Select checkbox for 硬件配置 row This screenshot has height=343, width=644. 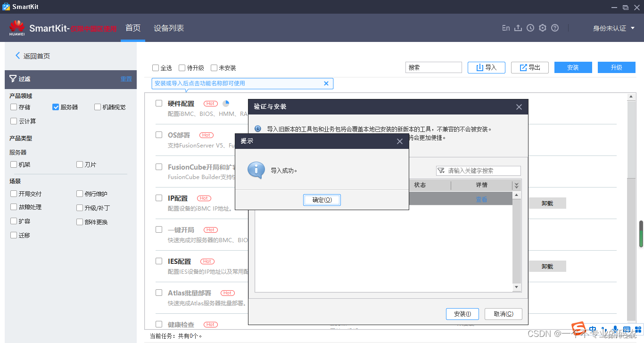(159, 103)
